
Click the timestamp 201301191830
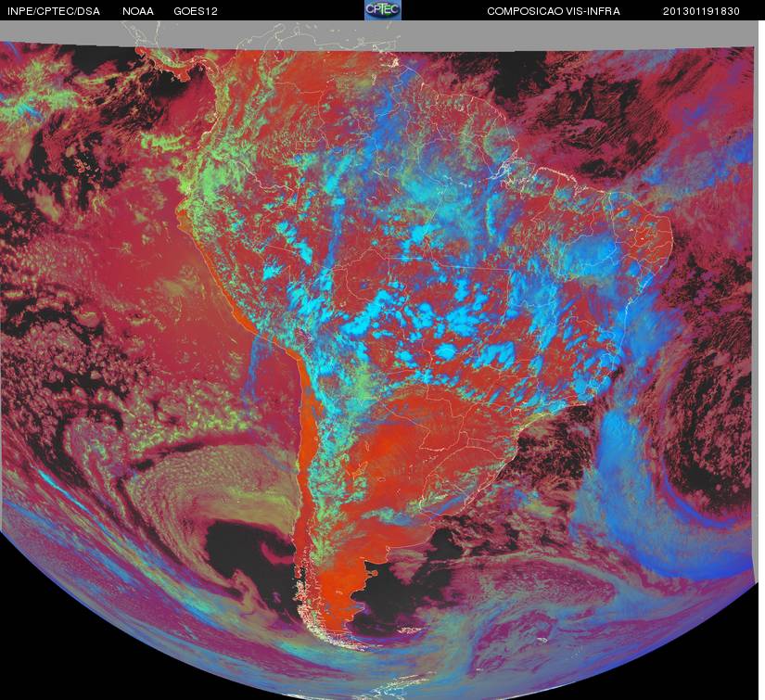[701, 11]
